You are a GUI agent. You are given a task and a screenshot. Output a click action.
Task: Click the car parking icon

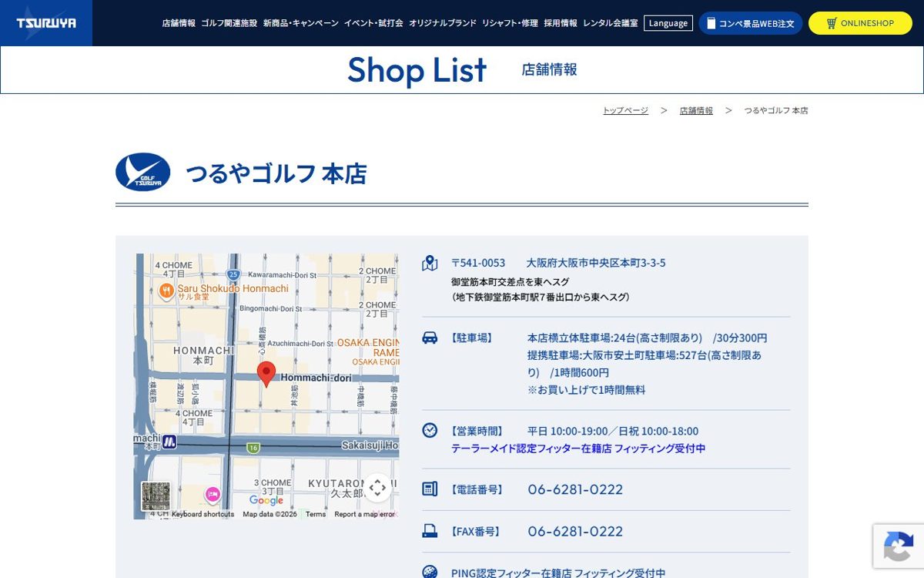point(430,338)
